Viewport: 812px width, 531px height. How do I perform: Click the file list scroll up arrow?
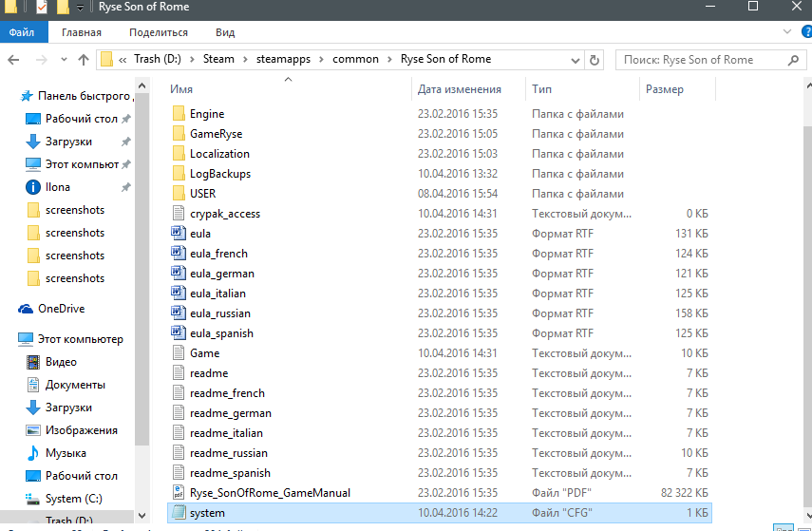pos(807,86)
